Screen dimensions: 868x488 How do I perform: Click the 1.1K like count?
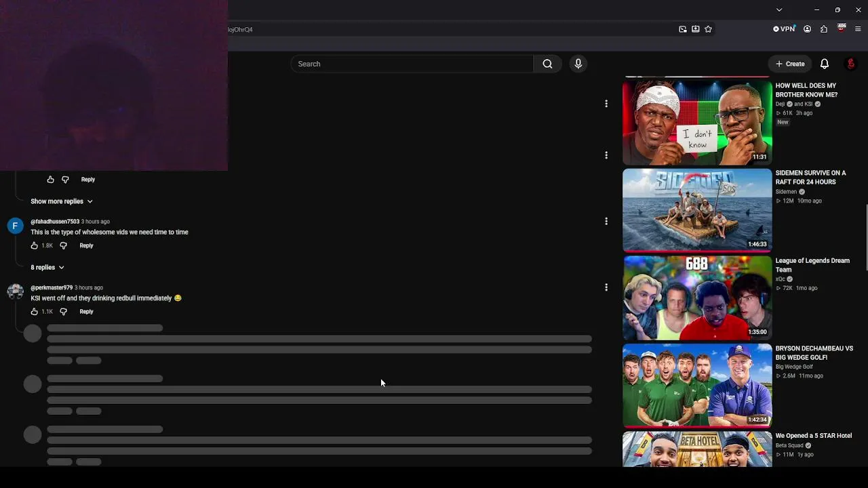47,312
